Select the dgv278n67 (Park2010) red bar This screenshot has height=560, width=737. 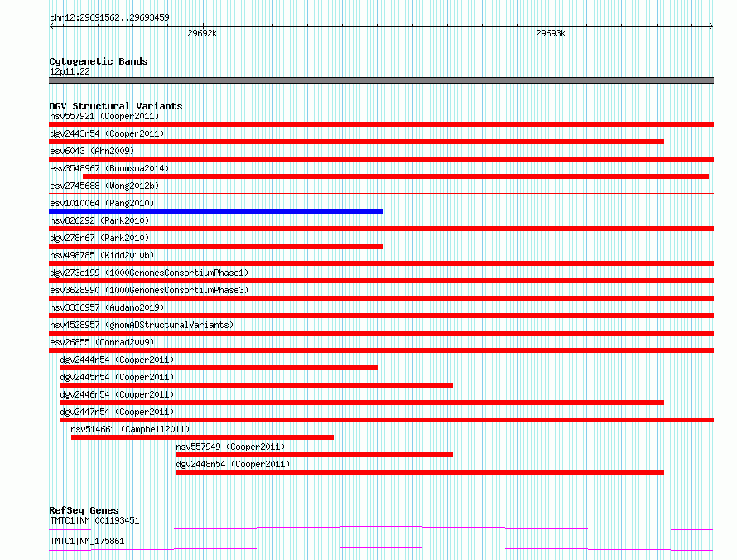[216, 246]
